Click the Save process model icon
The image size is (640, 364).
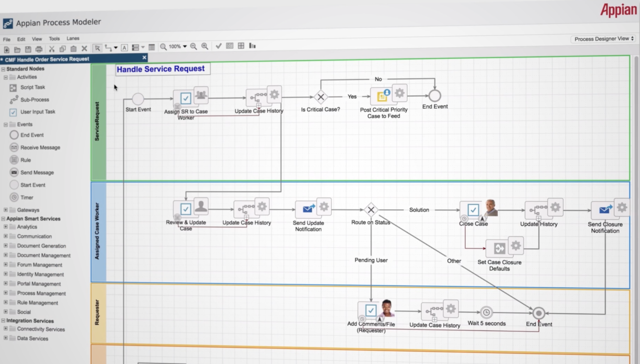pyautogui.click(x=28, y=49)
